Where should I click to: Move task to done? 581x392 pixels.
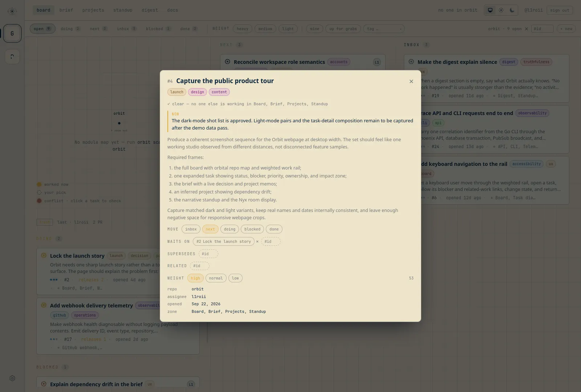[x=274, y=229]
